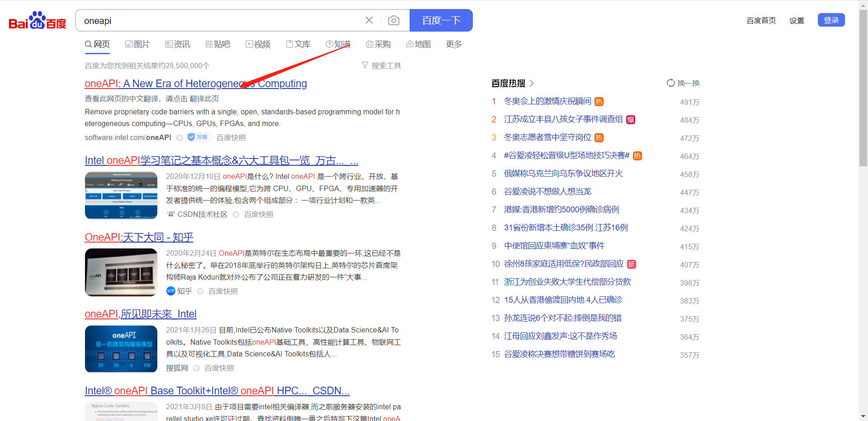Click the 知乎 source icon below the Zhihu result
Viewport: 868px width, 421px height.
click(x=170, y=291)
